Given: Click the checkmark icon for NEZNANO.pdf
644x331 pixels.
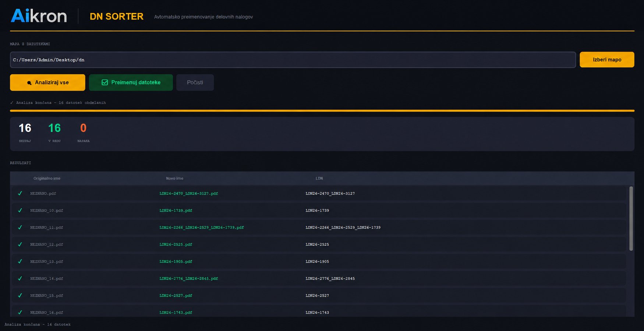Looking at the screenshot, I should click(x=20, y=193).
